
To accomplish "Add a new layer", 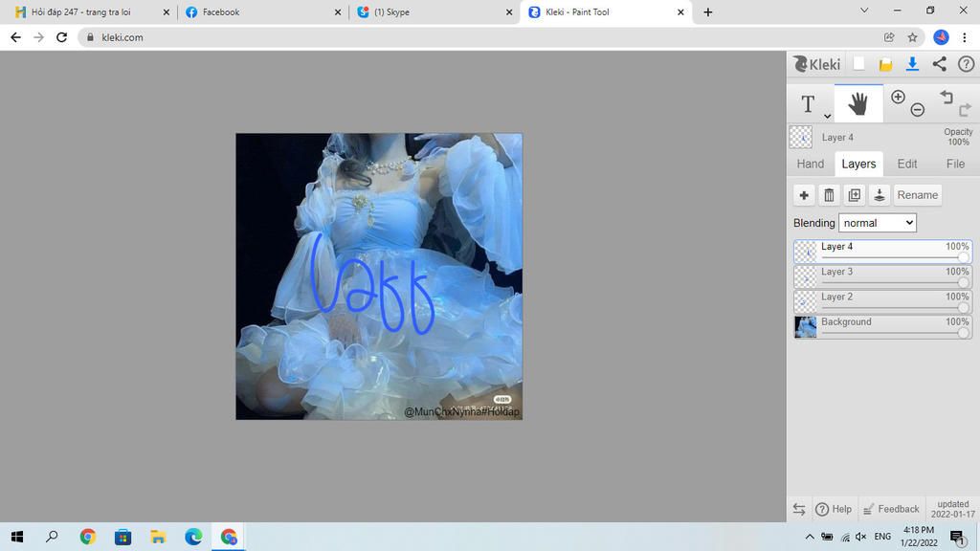I will 804,195.
